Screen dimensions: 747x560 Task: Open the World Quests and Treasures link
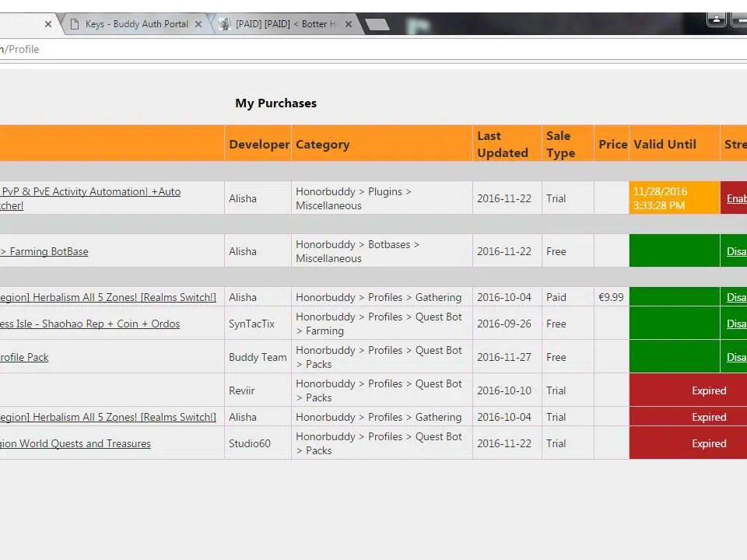pyautogui.click(x=75, y=443)
